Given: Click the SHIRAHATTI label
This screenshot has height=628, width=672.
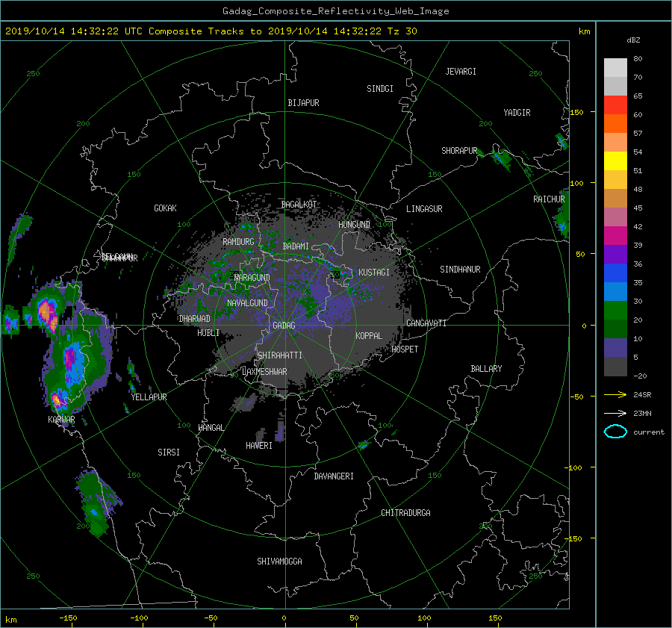Looking at the screenshot, I should (x=280, y=355).
